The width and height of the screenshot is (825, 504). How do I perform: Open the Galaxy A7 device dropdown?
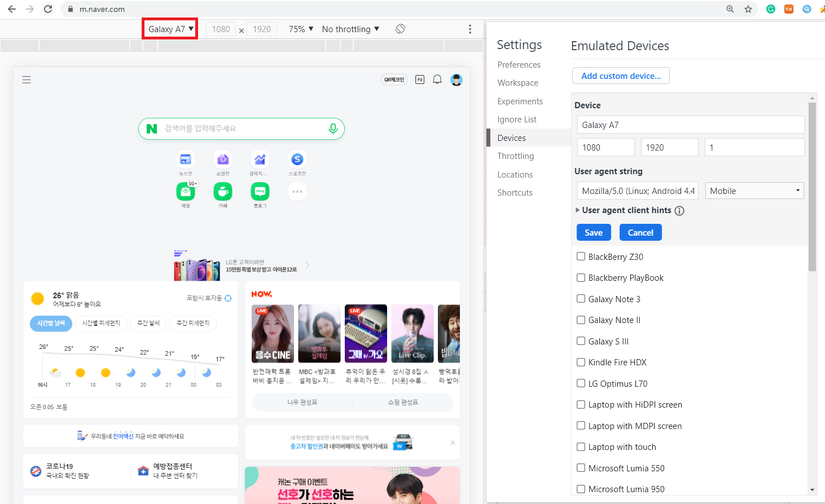(170, 29)
